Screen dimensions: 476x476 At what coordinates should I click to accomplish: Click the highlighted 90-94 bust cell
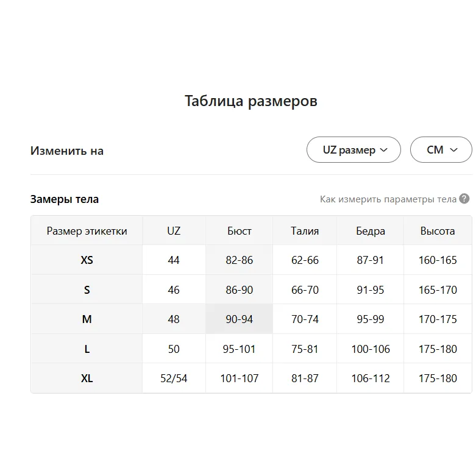(x=239, y=319)
